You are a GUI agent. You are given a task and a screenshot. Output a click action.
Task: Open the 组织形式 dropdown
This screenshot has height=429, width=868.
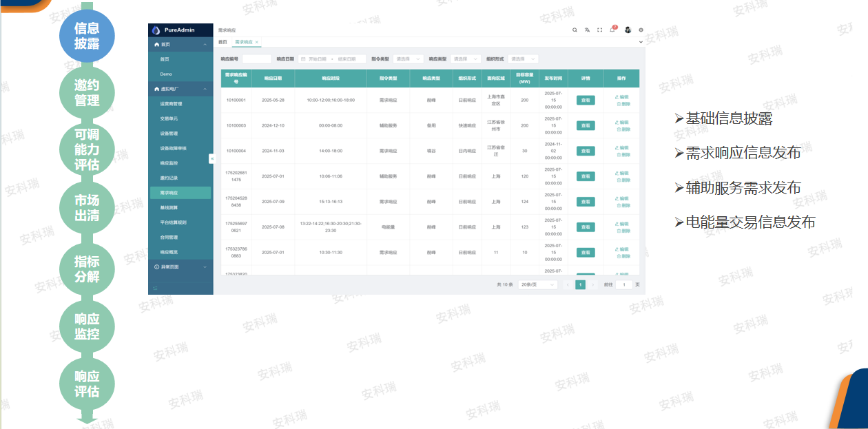(524, 59)
